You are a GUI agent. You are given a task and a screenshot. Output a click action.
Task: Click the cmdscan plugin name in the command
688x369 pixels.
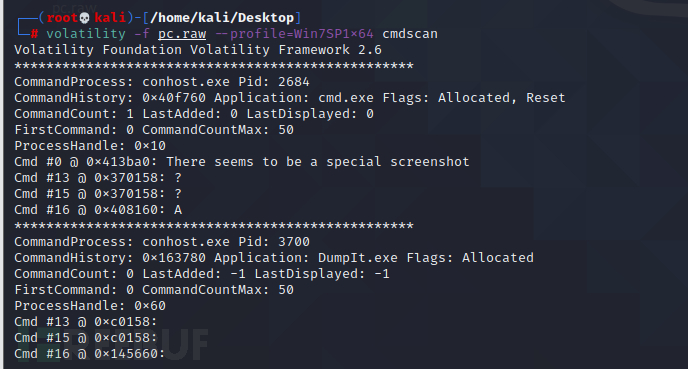(x=410, y=34)
